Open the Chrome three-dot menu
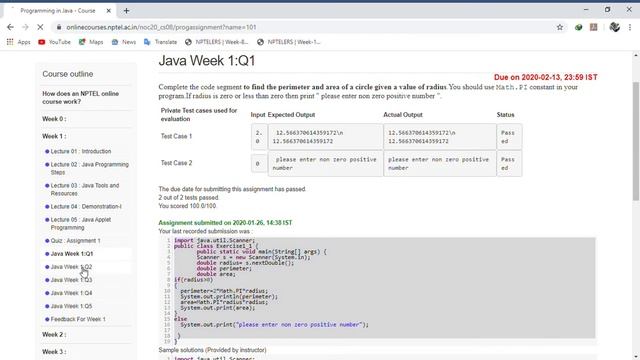 630,27
